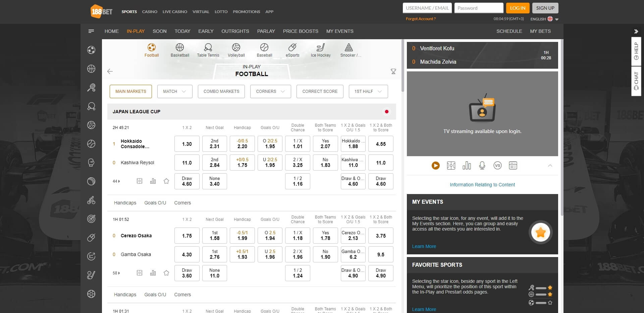Image resolution: width=644 pixels, height=313 pixels.
Task: Click the LOG IN button
Action: point(518,8)
